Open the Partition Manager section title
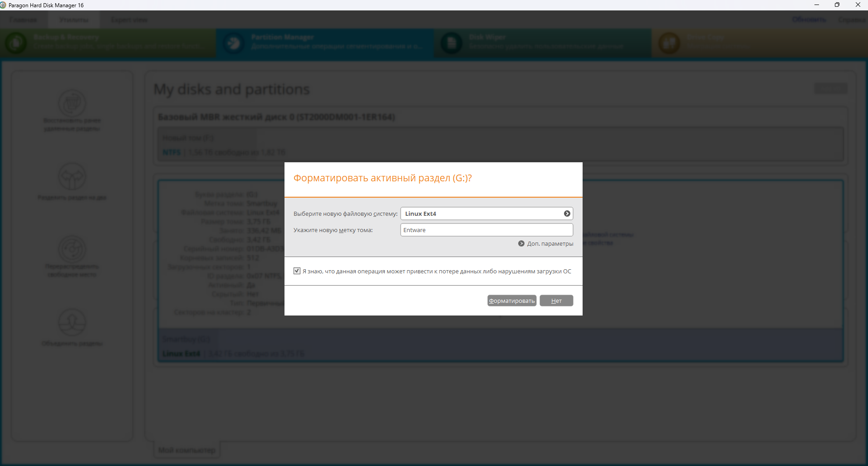This screenshot has width=868, height=466. [282, 37]
